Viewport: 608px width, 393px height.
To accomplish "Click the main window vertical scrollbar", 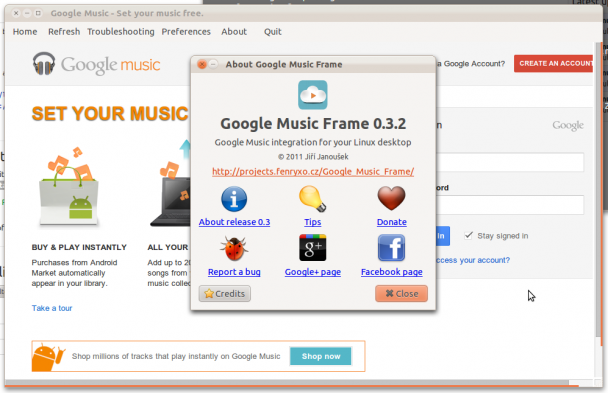I will tap(598, 189).
